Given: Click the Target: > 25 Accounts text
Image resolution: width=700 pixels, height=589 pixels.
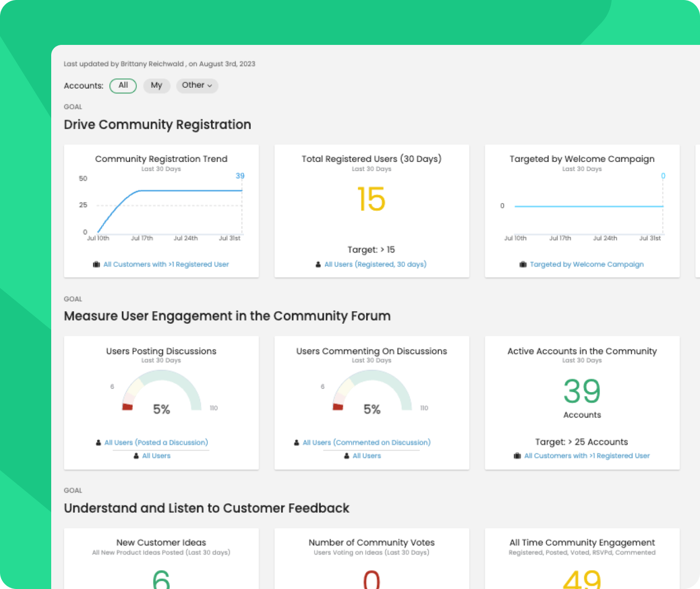Looking at the screenshot, I should point(581,442).
